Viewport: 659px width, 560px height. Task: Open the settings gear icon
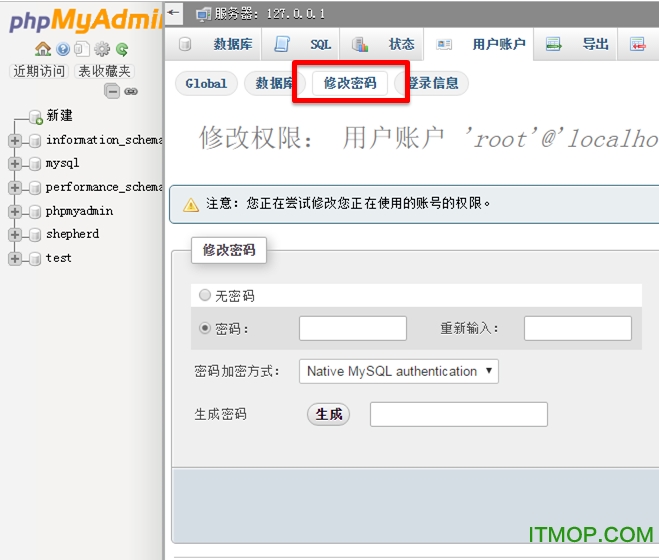[x=102, y=49]
